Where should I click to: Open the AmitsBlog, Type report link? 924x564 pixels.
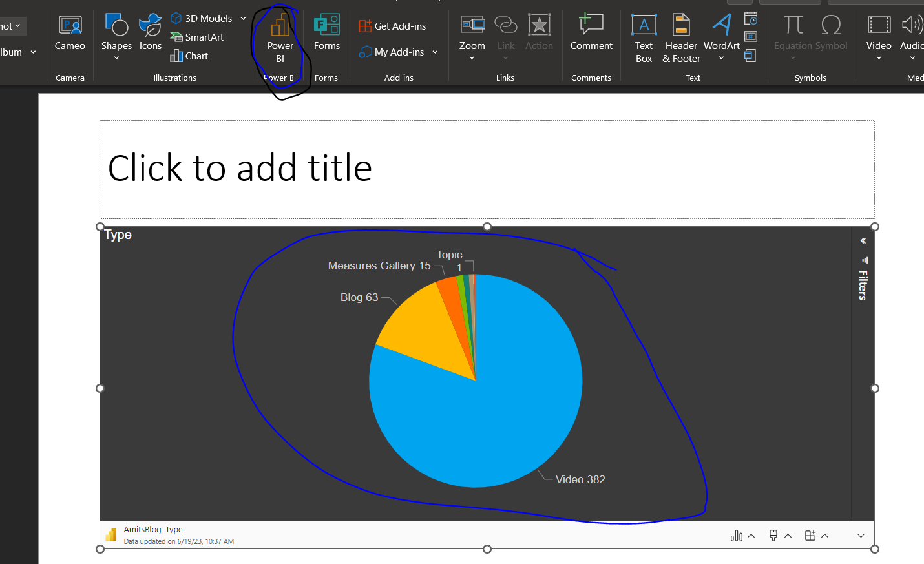[153, 530]
